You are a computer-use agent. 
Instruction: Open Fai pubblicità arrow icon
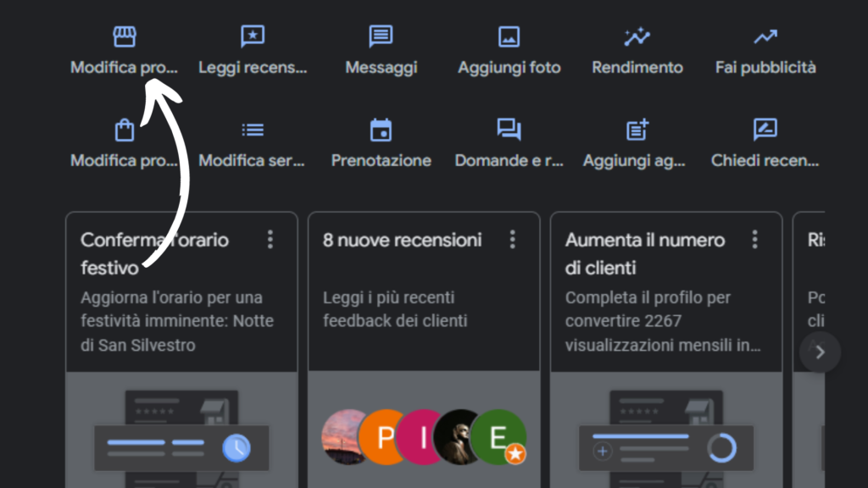pyautogui.click(x=765, y=36)
